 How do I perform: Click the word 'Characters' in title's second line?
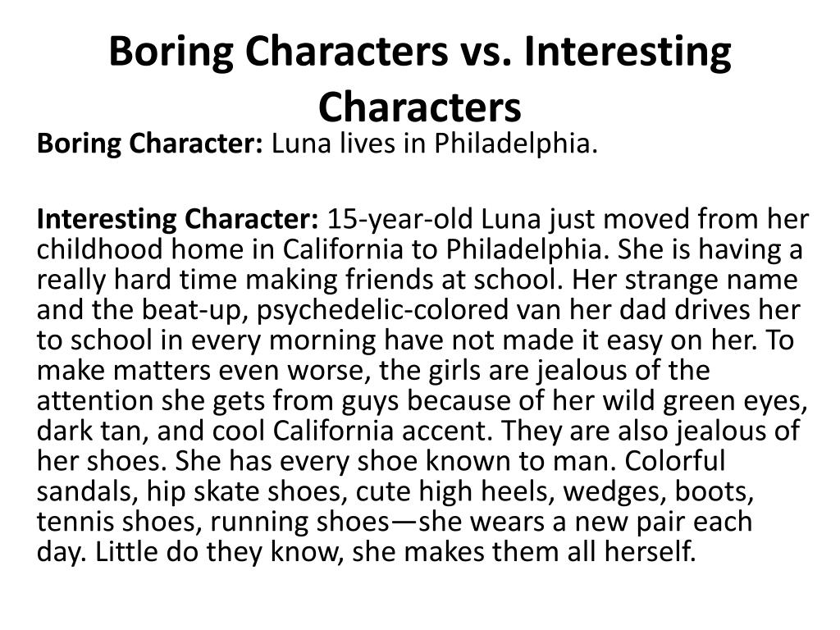419,107
